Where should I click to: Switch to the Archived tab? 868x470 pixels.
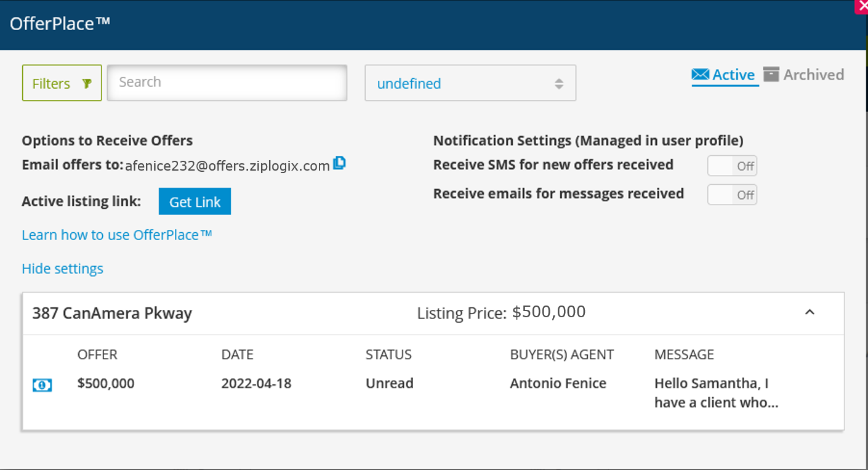[813, 74]
